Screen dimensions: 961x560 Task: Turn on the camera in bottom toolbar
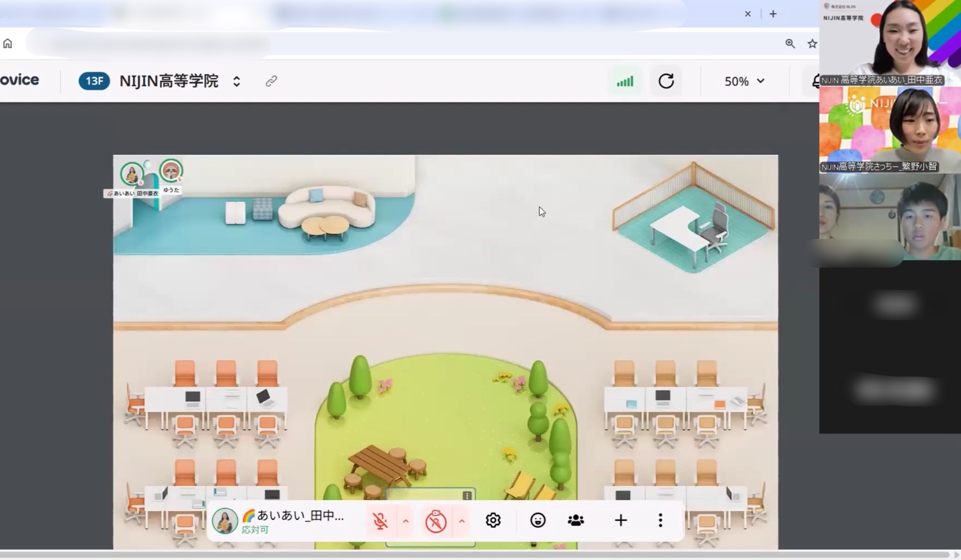click(436, 521)
